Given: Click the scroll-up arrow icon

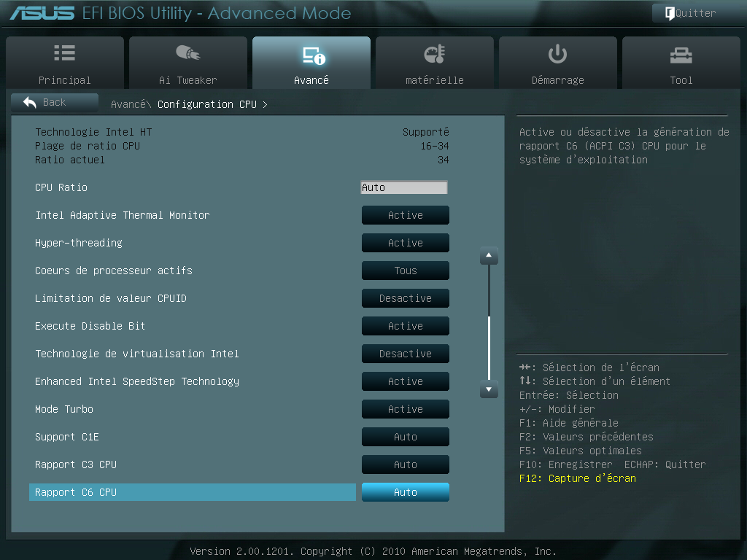Looking at the screenshot, I should tap(488, 255).
